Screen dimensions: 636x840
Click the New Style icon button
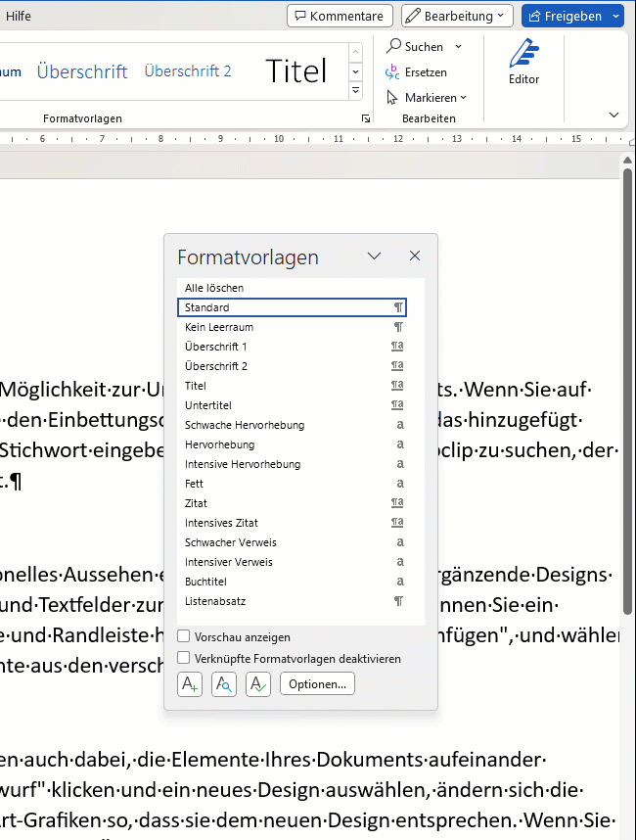coord(190,684)
